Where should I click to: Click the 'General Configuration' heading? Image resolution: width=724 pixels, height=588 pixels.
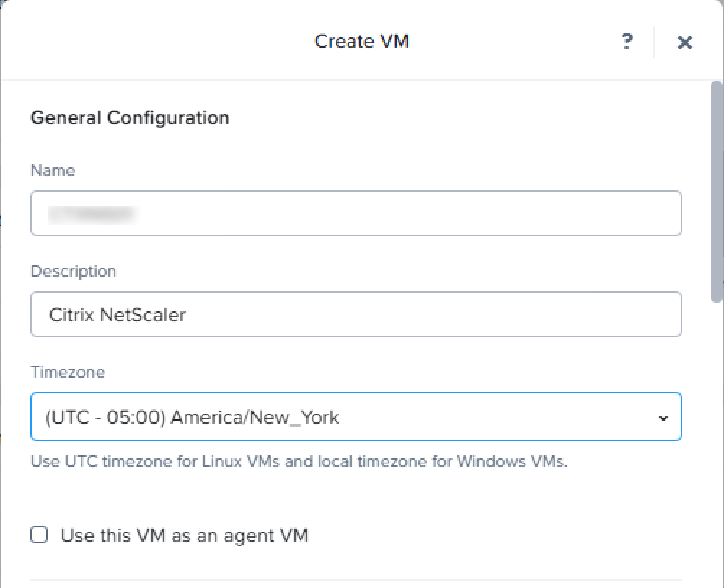coord(130,117)
